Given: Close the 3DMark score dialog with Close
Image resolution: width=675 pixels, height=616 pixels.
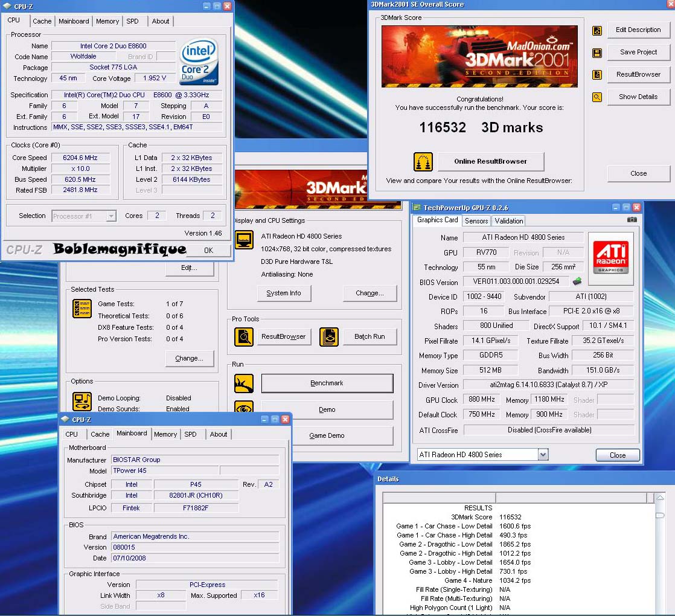Looking at the screenshot, I should coord(638,173).
